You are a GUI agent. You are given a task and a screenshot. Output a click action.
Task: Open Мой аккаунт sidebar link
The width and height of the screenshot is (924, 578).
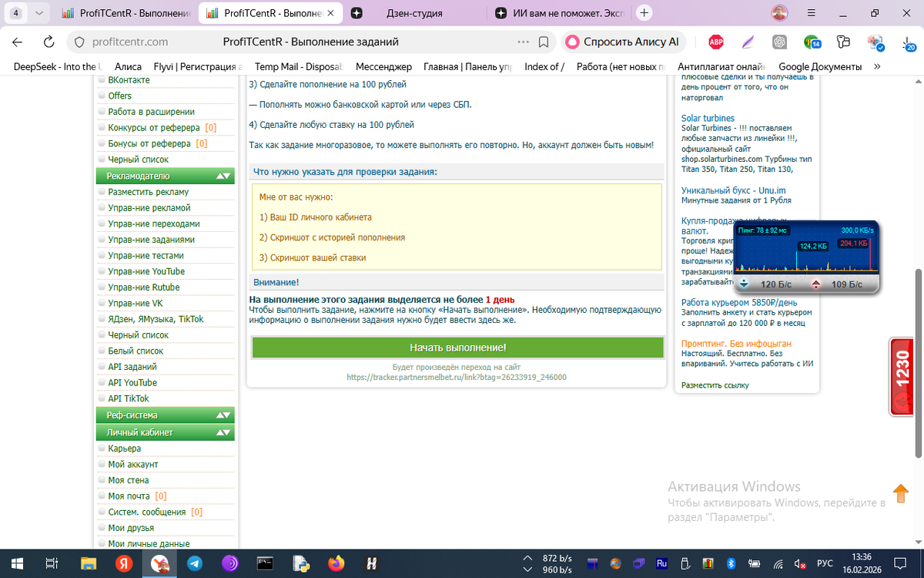pyautogui.click(x=133, y=465)
